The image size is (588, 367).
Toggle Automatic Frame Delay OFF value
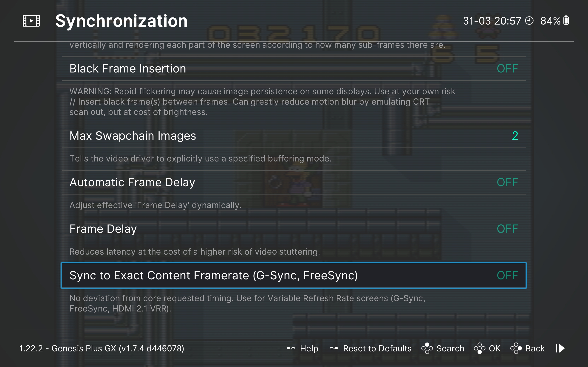507,182
